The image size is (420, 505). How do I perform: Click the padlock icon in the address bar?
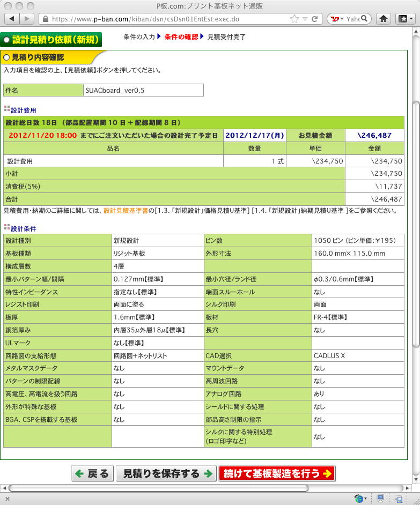(46, 19)
